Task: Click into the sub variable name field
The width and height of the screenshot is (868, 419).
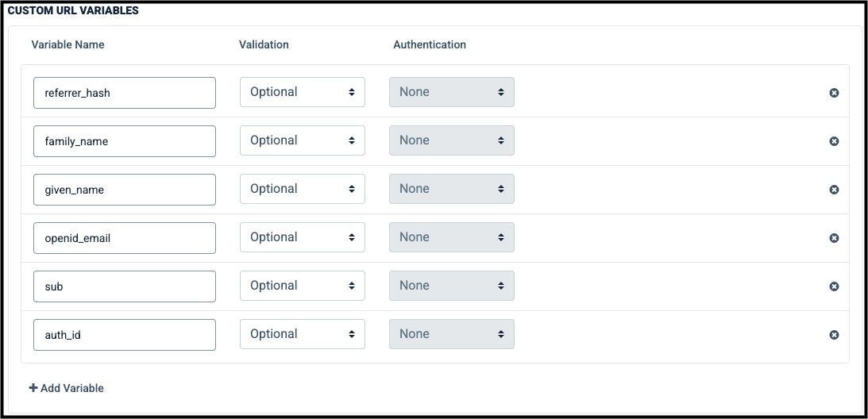Action: pos(125,286)
